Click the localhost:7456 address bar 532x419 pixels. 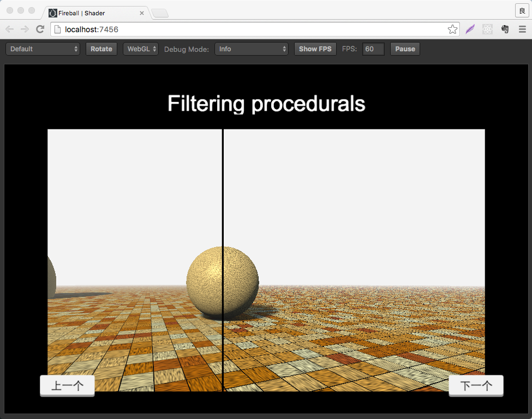coord(254,29)
